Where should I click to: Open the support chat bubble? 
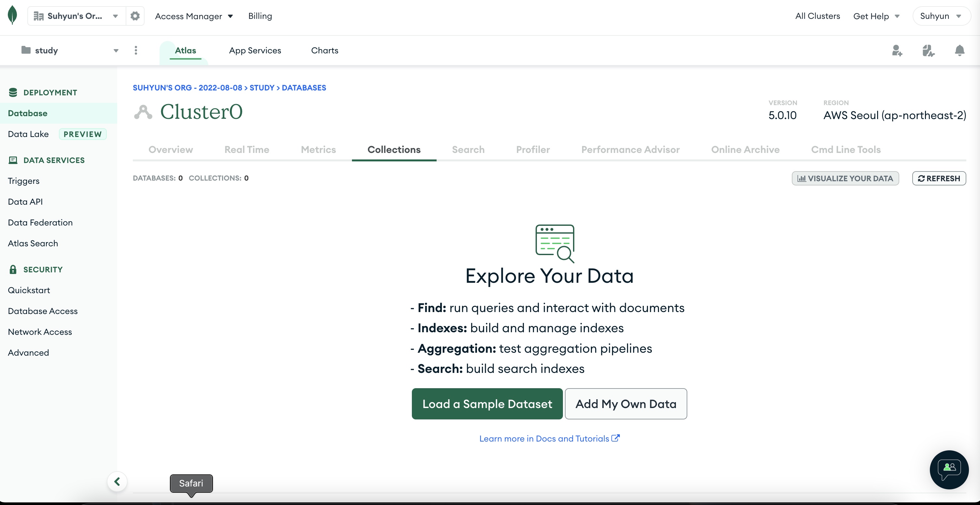pos(949,470)
